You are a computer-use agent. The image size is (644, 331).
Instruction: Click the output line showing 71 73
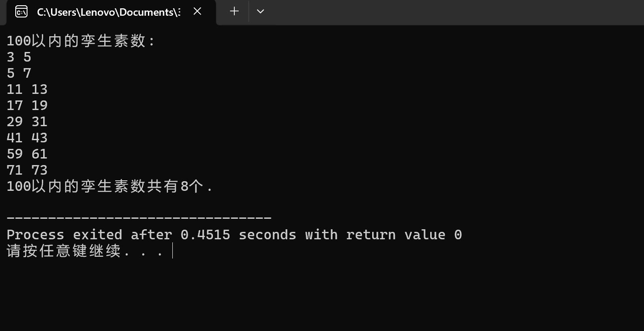(x=27, y=170)
